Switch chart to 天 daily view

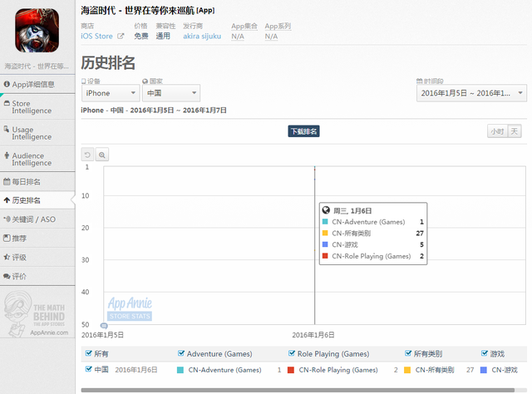pos(515,131)
